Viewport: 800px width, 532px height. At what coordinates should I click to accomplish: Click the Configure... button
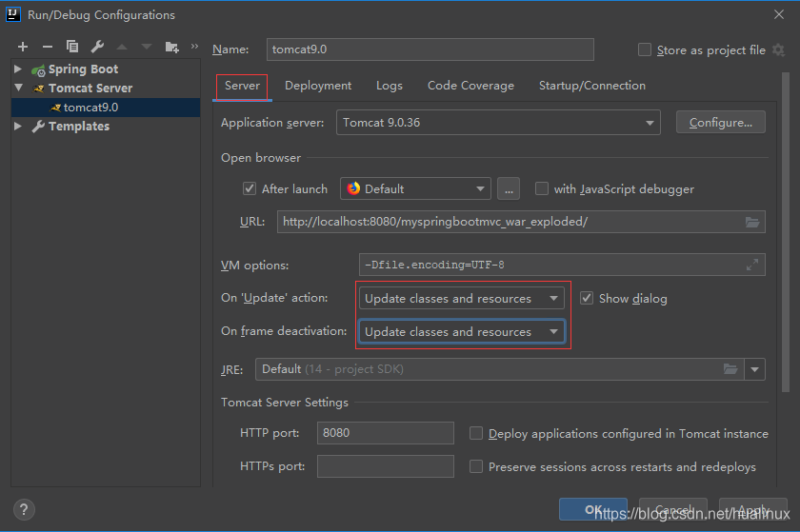coord(720,123)
